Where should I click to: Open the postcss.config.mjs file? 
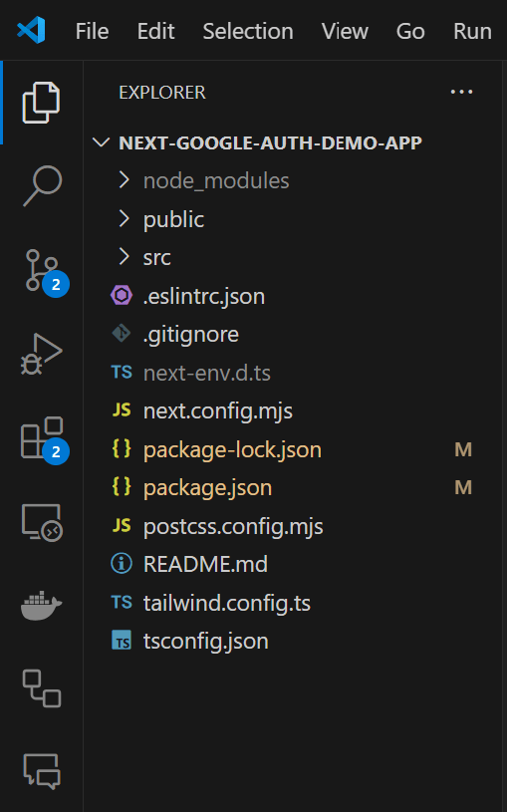233,526
